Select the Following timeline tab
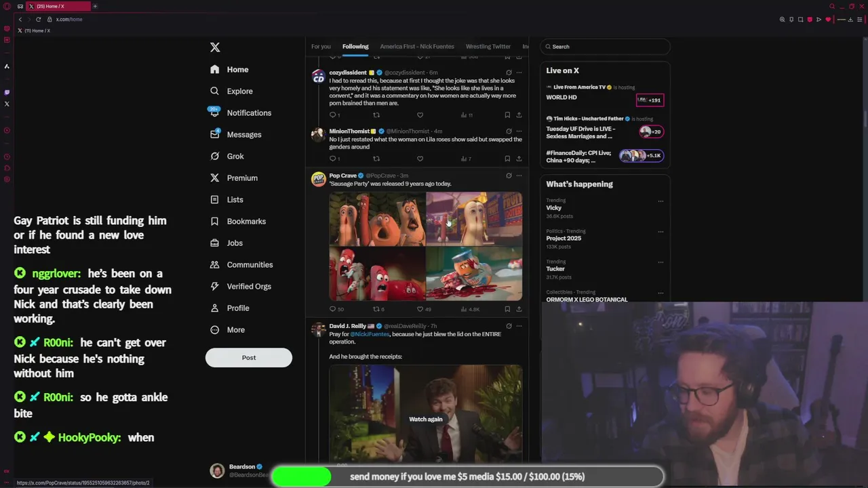This screenshot has height=488, width=868. point(355,47)
